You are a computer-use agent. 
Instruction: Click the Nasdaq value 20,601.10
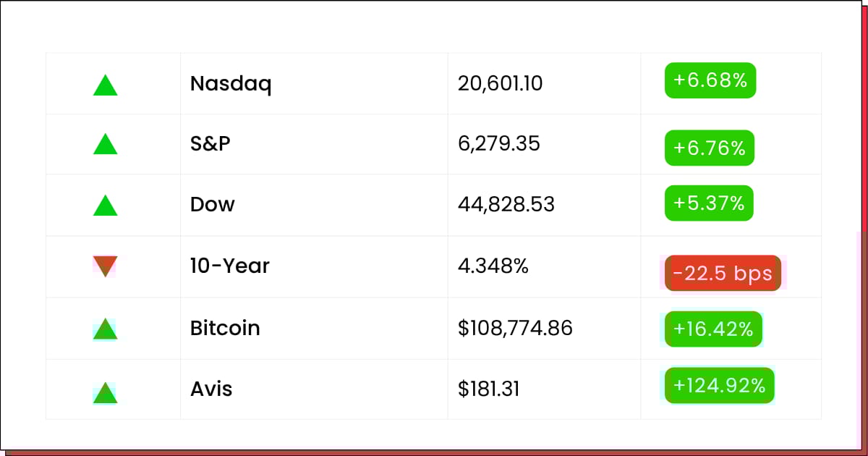501,84
